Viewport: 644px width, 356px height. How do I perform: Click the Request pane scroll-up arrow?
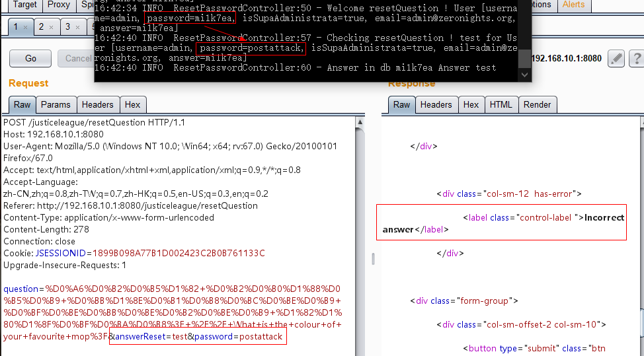360,122
